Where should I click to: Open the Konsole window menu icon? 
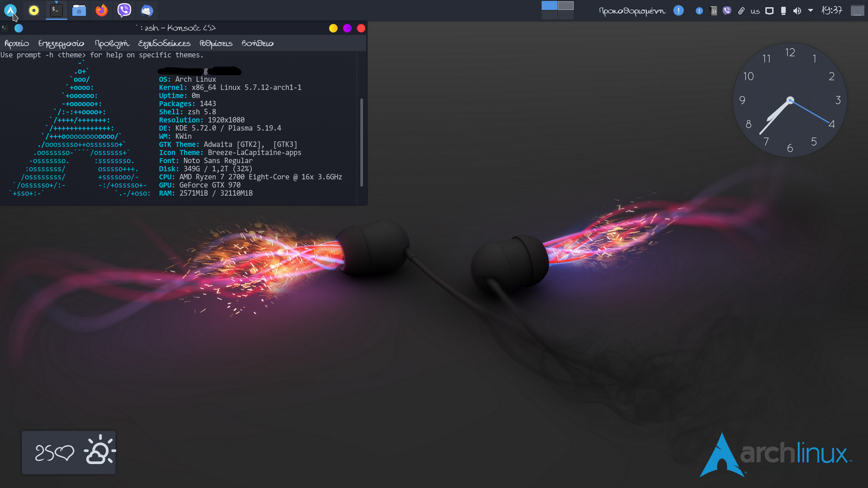[5, 28]
